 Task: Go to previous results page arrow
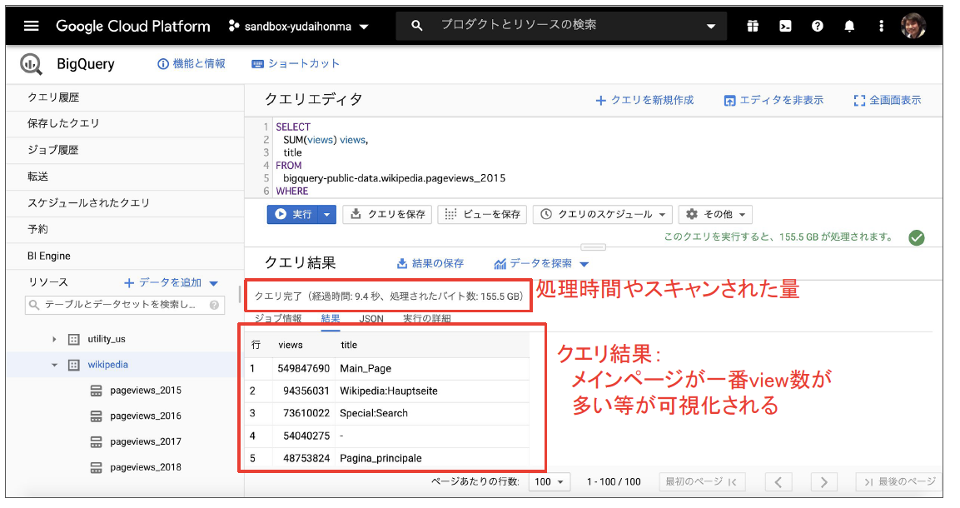(x=778, y=482)
